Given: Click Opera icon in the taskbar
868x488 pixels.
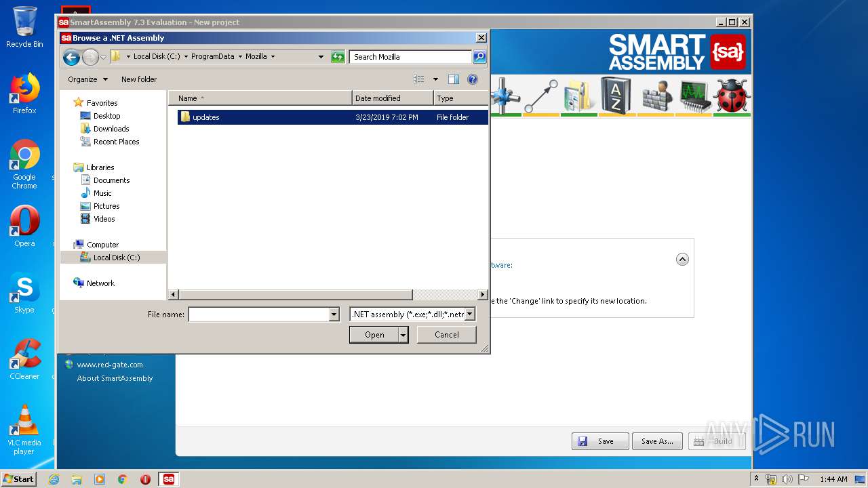Looking at the screenshot, I should click(x=145, y=479).
